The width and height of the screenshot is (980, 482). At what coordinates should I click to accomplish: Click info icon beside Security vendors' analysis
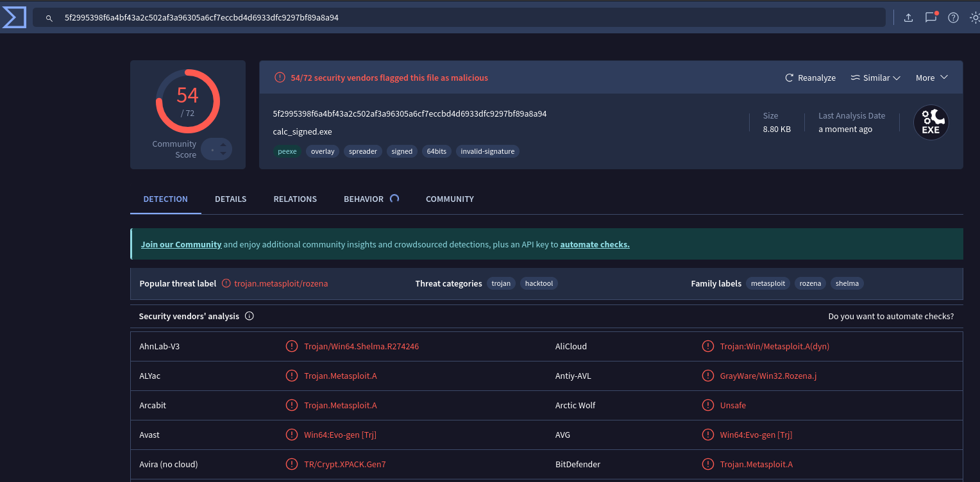pos(249,316)
